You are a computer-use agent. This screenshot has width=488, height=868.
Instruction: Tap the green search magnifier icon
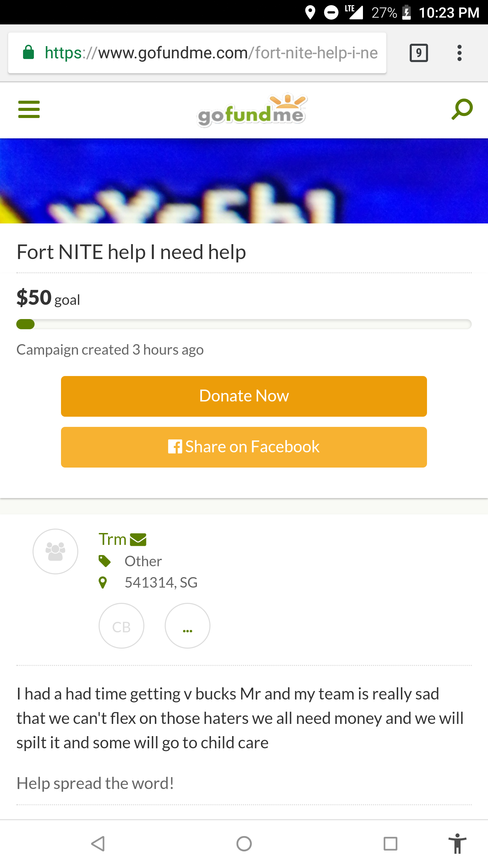(462, 109)
